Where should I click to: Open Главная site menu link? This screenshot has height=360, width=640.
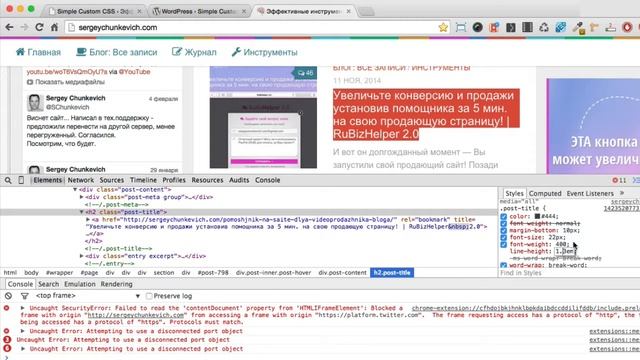click(38, 52)
